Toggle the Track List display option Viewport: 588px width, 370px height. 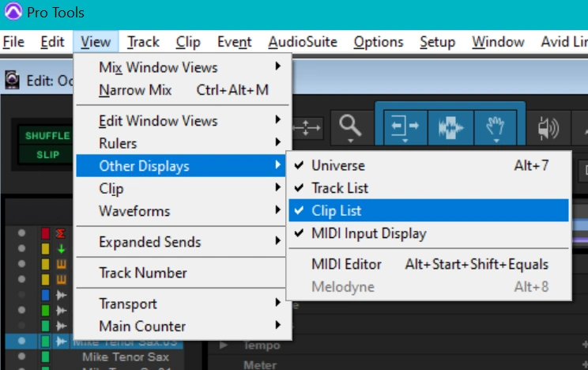pos(339,188)
